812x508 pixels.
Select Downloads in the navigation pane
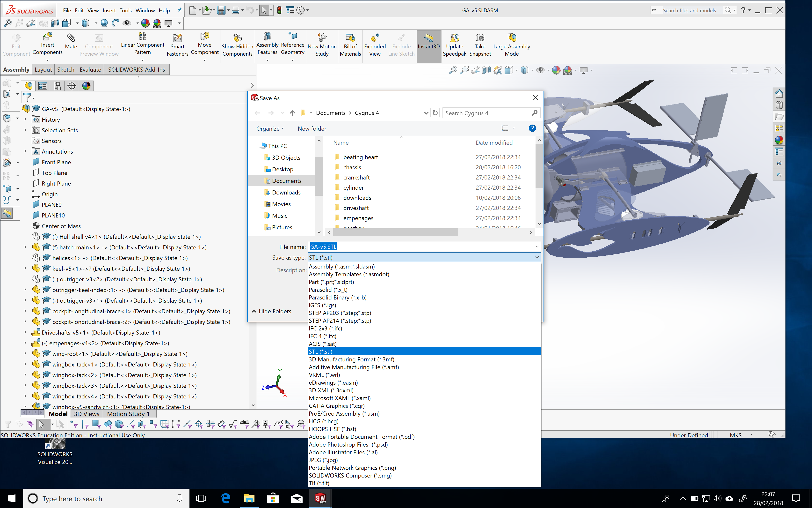click(x=286, y=192)
